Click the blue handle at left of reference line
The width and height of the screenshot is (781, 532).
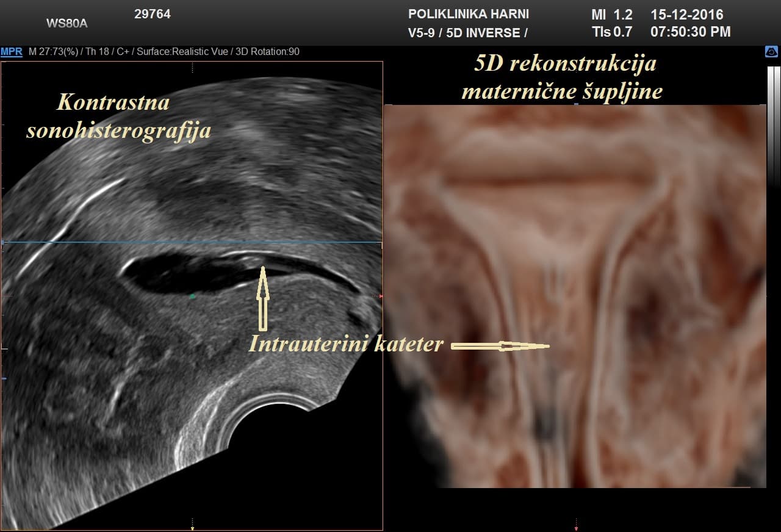pos(3,242)
